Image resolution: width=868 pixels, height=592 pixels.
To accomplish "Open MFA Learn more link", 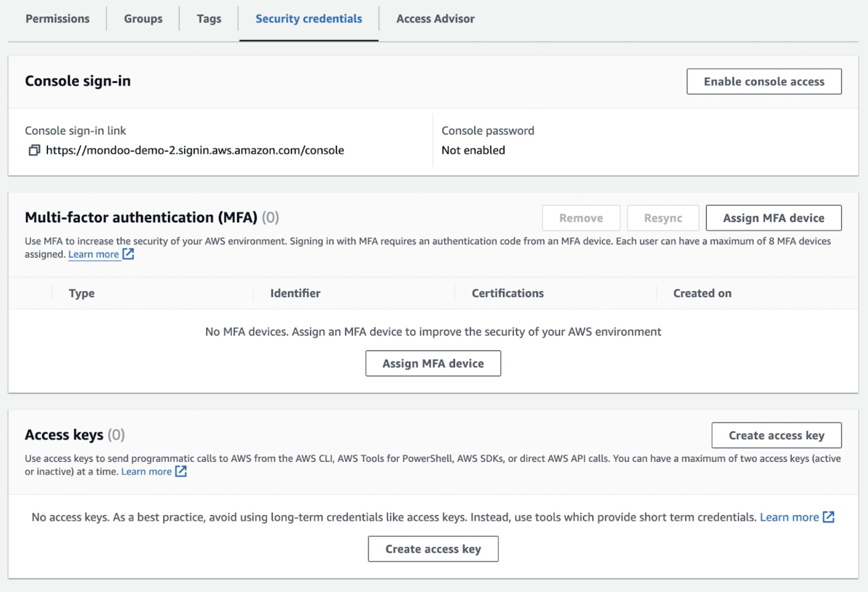I will coord(93,254).
